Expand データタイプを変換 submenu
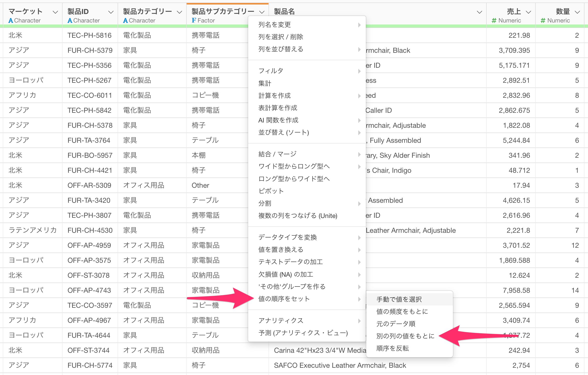 [287, 237]
